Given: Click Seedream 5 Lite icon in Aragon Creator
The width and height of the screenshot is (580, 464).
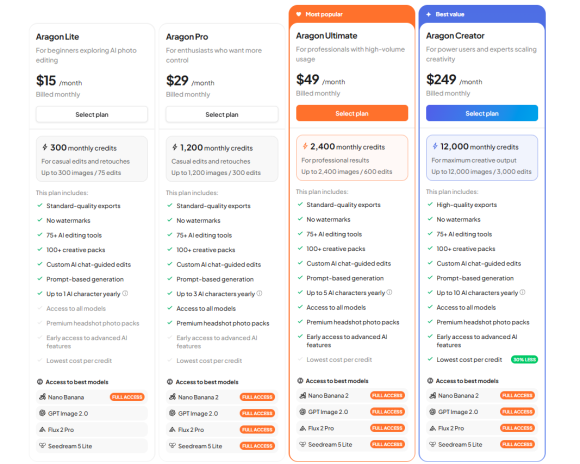Looking at the screenshot, I should pos(432,444).
